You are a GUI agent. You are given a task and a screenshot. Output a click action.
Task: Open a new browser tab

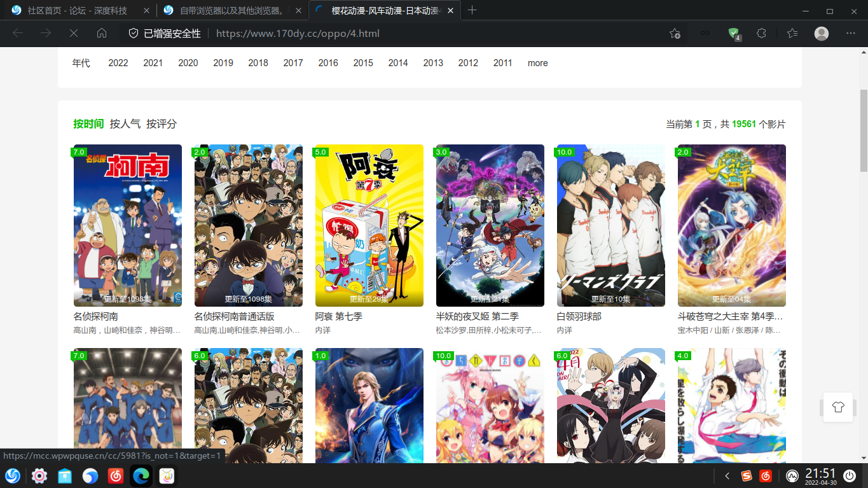472,10
